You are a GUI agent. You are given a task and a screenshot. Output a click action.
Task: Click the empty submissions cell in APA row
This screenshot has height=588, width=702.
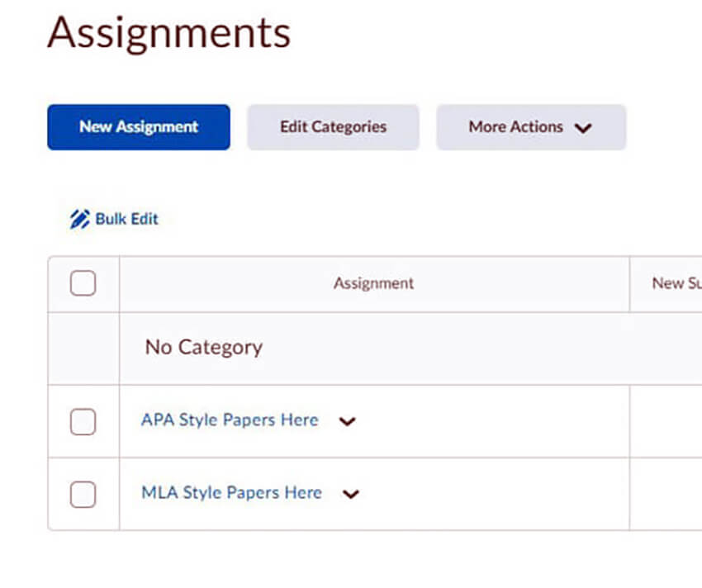pos(666,421)
